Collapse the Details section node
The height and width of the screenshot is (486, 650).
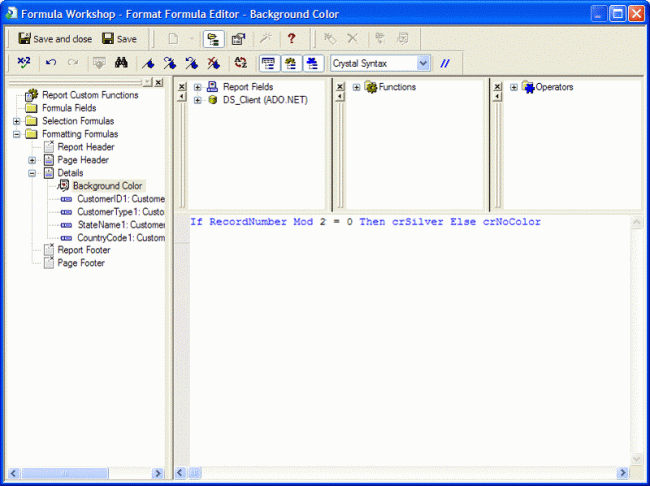pyautogui.click(x=32, y=173)
